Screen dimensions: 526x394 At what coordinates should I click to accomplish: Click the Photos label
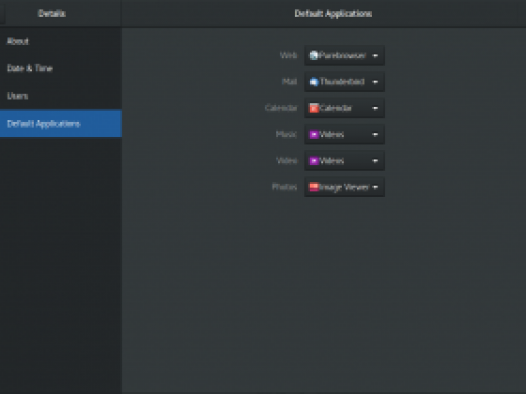(284, 187)
